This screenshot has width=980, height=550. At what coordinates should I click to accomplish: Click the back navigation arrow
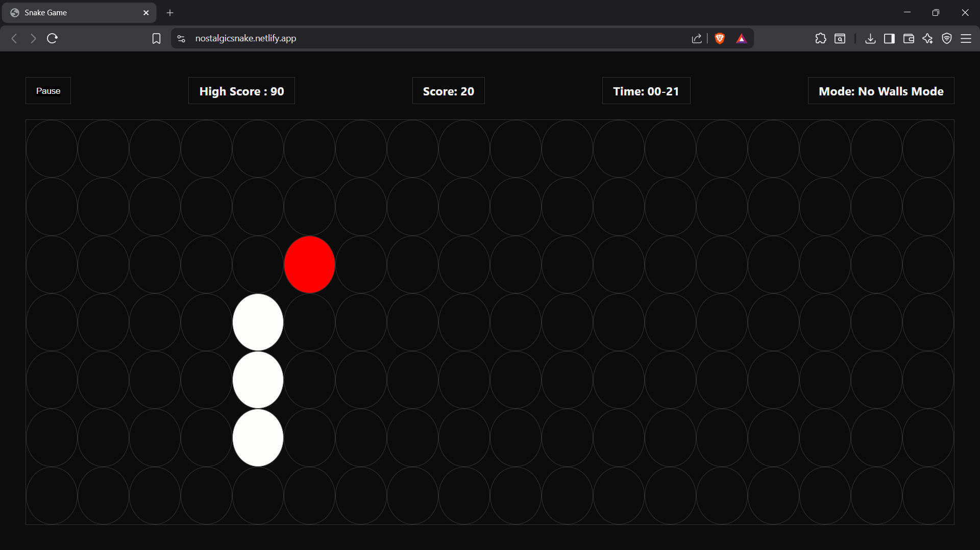(14, 38)
